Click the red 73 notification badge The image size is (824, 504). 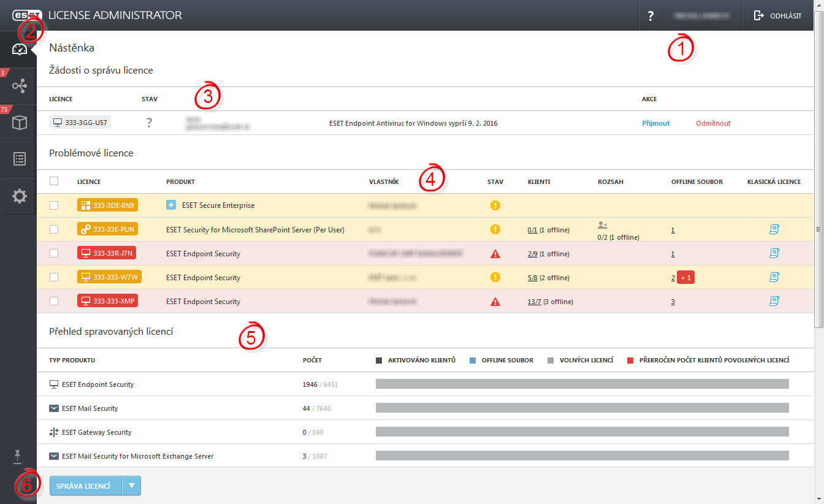point(5,109)
